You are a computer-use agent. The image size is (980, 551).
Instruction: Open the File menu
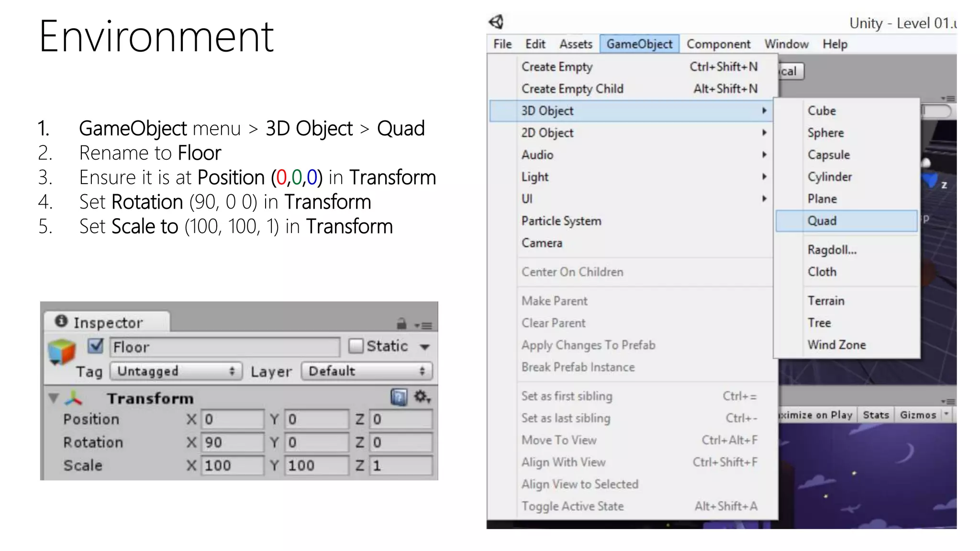pos(502,44)
